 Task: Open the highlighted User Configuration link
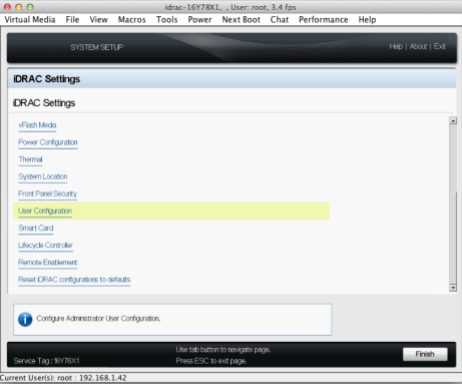point(45,211)
